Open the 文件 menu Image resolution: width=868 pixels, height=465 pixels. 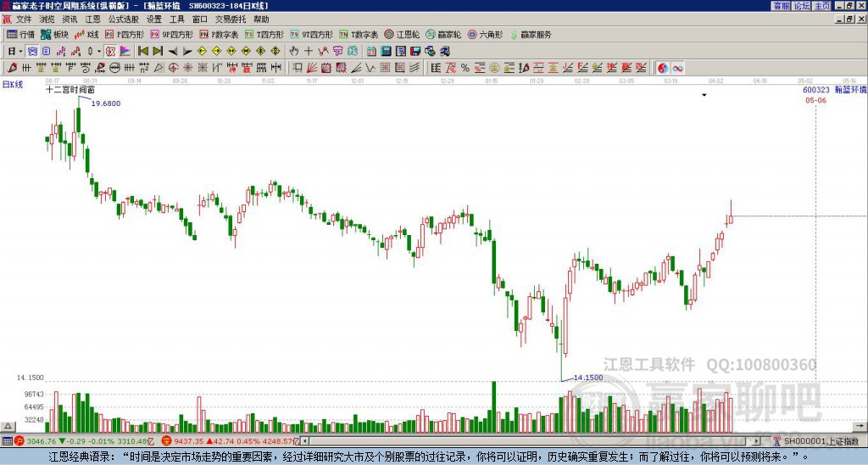tap(24, 20)
